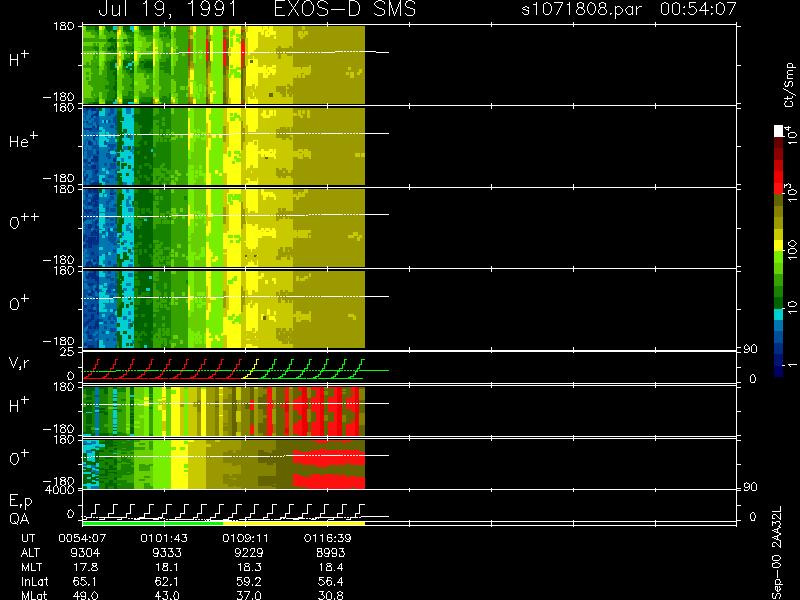Click the InLat value 65.1
The height and width of the screenshot is (600, 800).
coord(85,582)
